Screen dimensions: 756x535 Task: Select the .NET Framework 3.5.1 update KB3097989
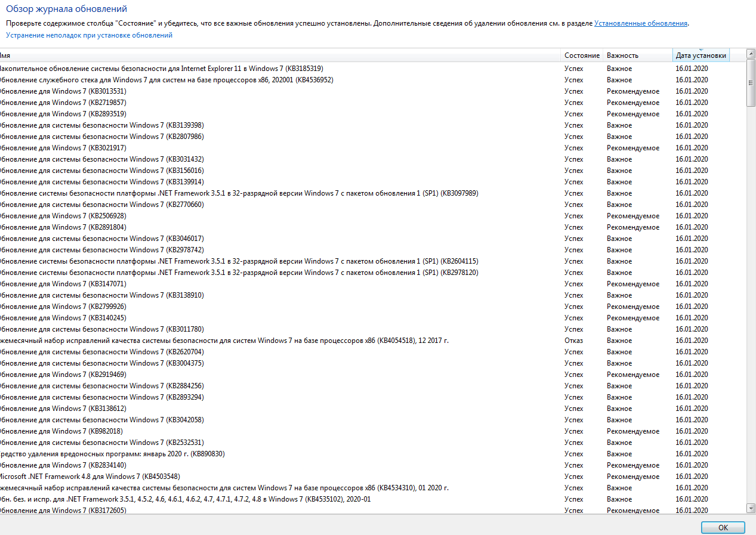pos(373,193)
